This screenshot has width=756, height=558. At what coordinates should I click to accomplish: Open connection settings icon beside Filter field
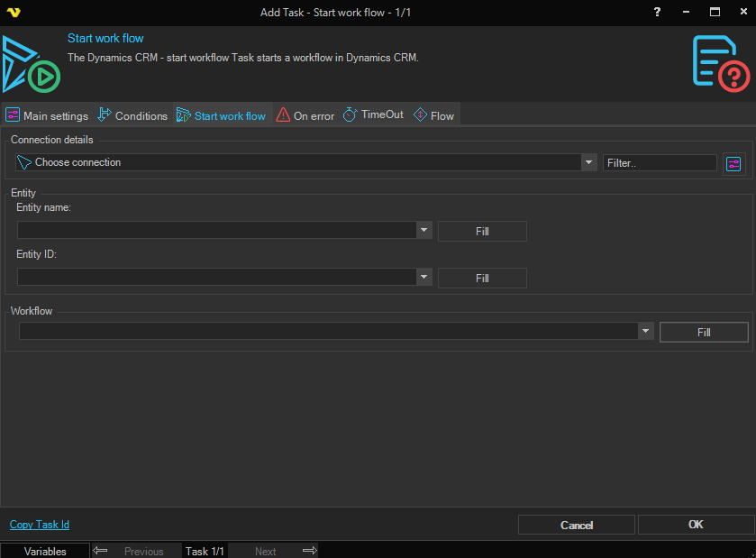point(734,163)
